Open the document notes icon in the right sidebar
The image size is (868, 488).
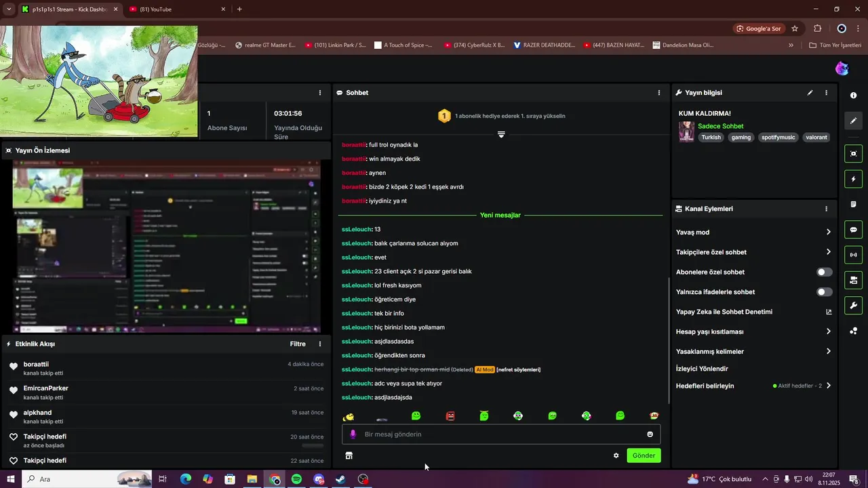853,204
